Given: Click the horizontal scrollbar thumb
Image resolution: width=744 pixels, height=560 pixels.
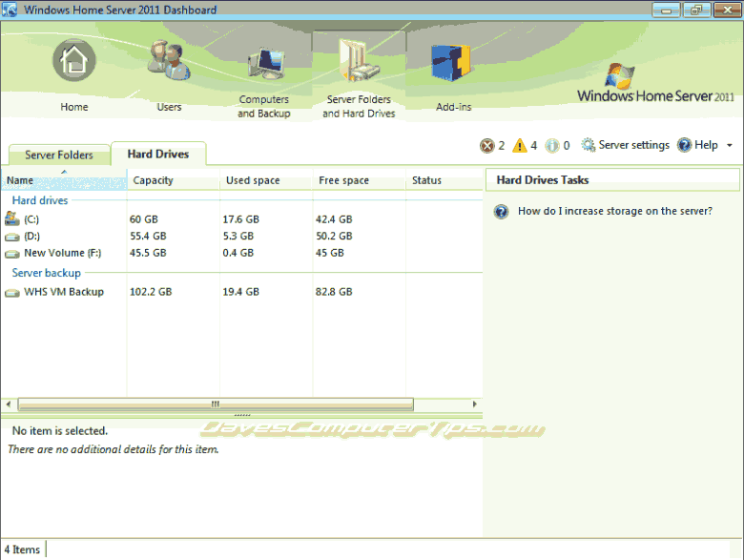Looking at the screenshot, I should 216,404.
